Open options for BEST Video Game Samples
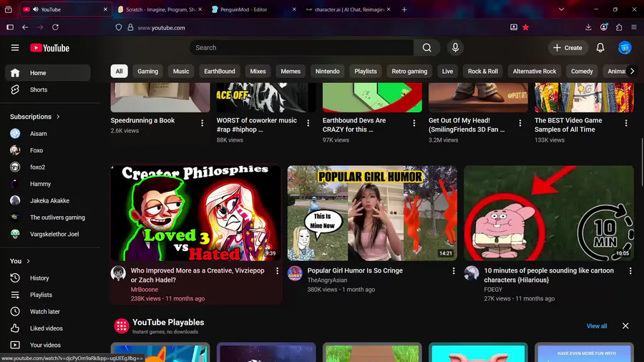Viewport: 644px width, 362px height. point(626,123)
